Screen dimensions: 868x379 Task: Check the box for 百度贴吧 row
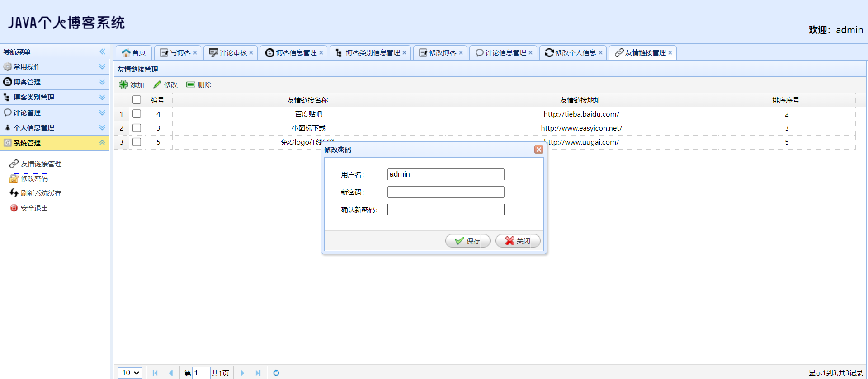click(x=137, y=114)
